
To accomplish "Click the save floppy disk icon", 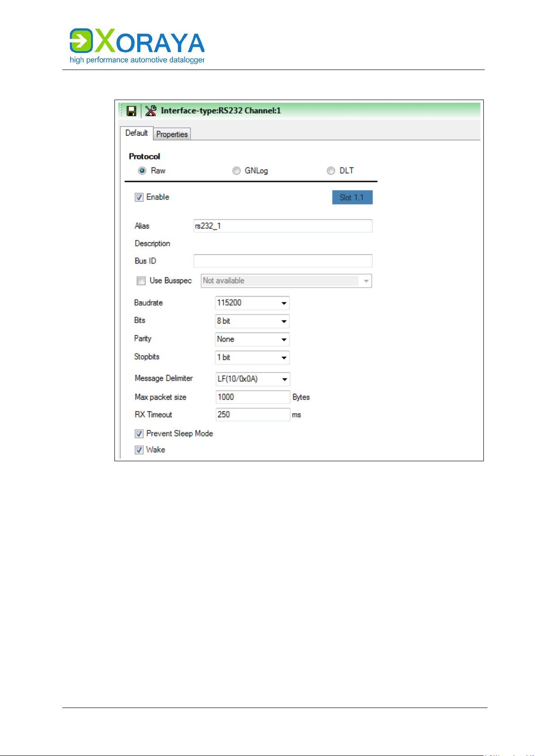I will coord(132,111).
